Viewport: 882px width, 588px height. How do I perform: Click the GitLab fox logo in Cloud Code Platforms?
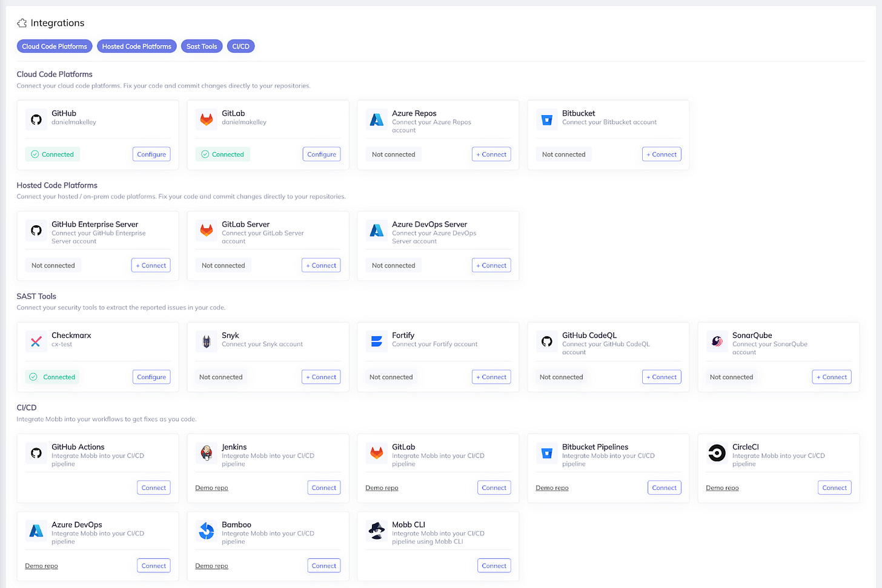tap(207, 120)
